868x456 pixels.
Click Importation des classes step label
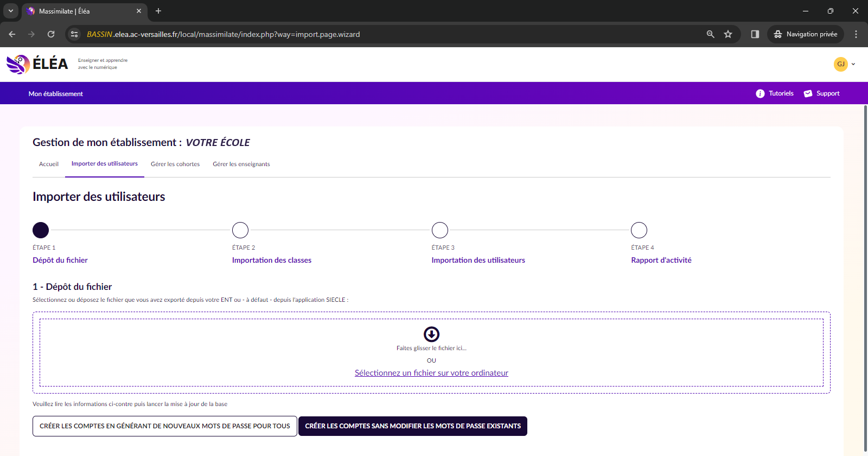point(272,260)
